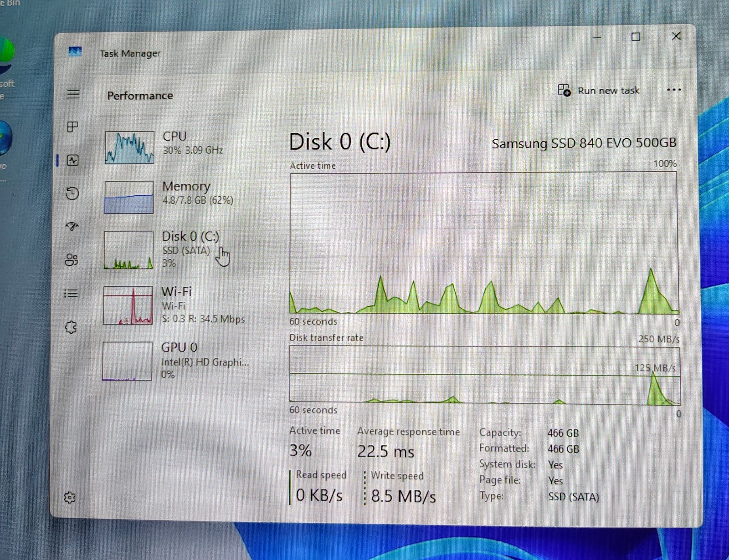Click the Disk 0 (C:) large title

pyautogui.click(x=340, y=142)
